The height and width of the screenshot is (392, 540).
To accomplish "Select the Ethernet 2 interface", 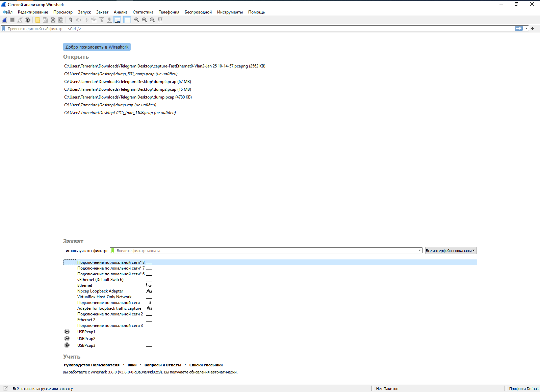I will [x=270, y=320].
